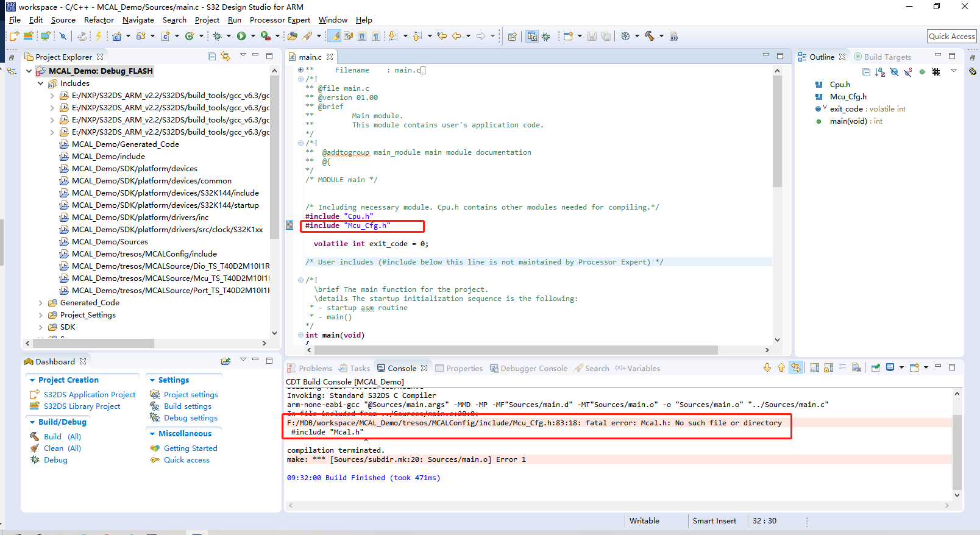
Task: Toggle Show Error Parsers console arrows button
Action: tap(795, 368)
